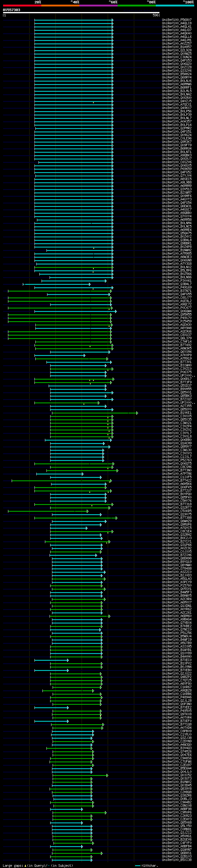197x868 pixels.
Task: Select hit label UniRef100_Q3BAL7
Action: click(177, 284)
